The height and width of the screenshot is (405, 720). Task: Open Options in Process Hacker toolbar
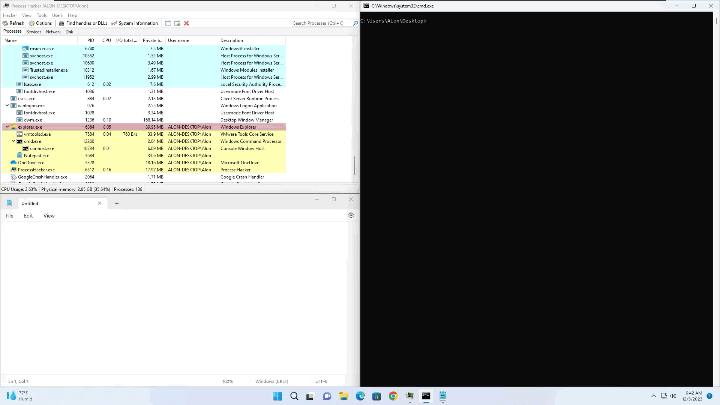(40, 23)
